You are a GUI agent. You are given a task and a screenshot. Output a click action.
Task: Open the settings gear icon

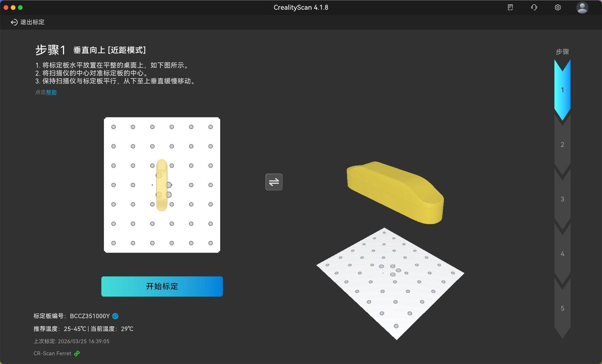pyautogui.click(x=558, y=8)
